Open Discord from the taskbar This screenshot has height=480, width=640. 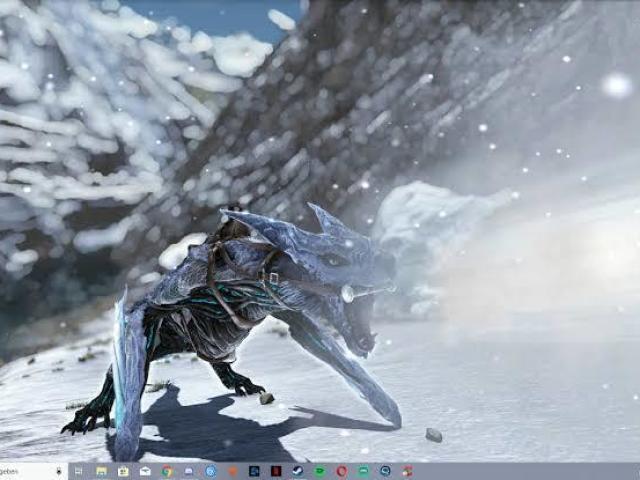point(189,471)
